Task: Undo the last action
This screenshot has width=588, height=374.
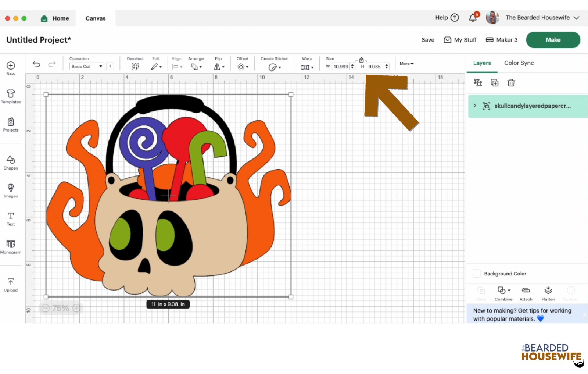Action: (36, 64)
